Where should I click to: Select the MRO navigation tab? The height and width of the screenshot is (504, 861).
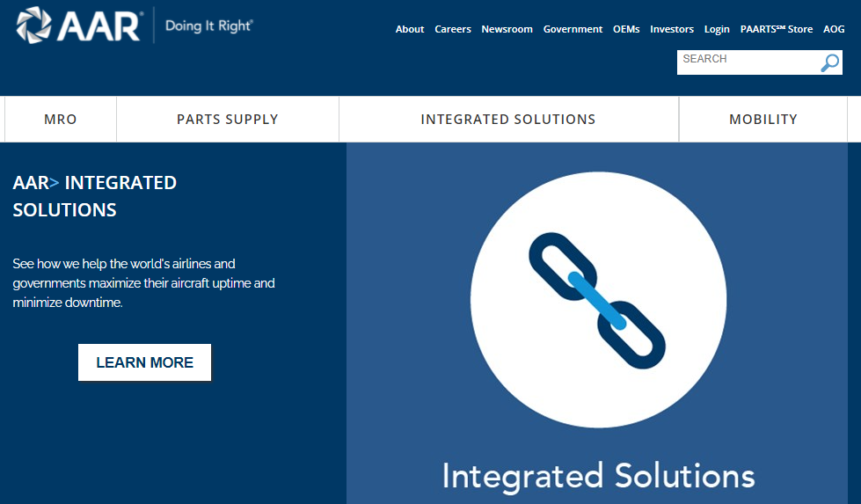coord(61,119)
